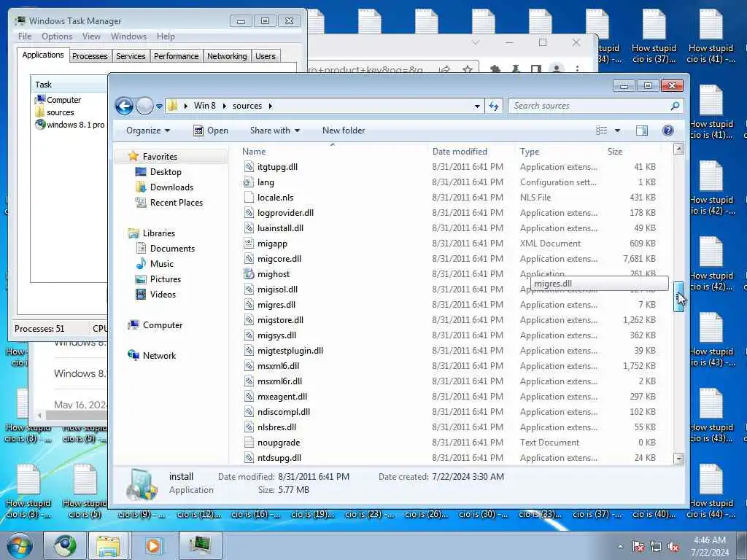
Task: Click the file list scrollbar up arrow
Action: tap(678, 149)
